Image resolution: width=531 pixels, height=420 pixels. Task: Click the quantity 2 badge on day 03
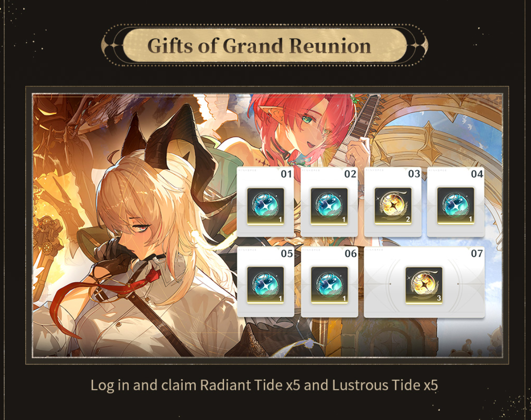(x=408, y=220)
